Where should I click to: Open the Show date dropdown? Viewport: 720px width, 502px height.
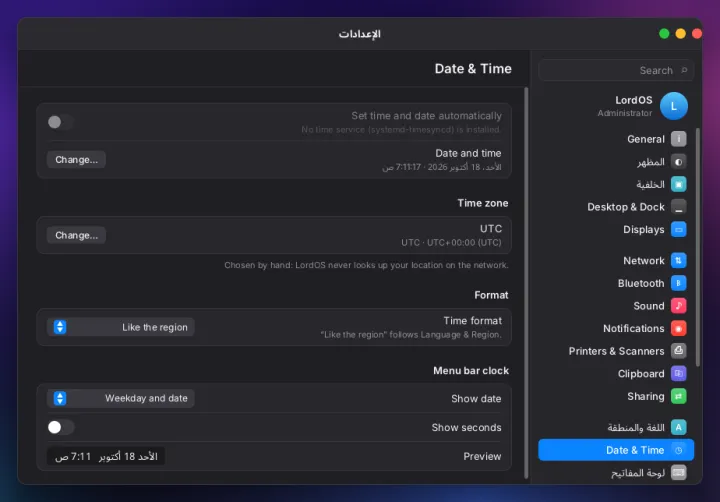click(x=120, y=398)
